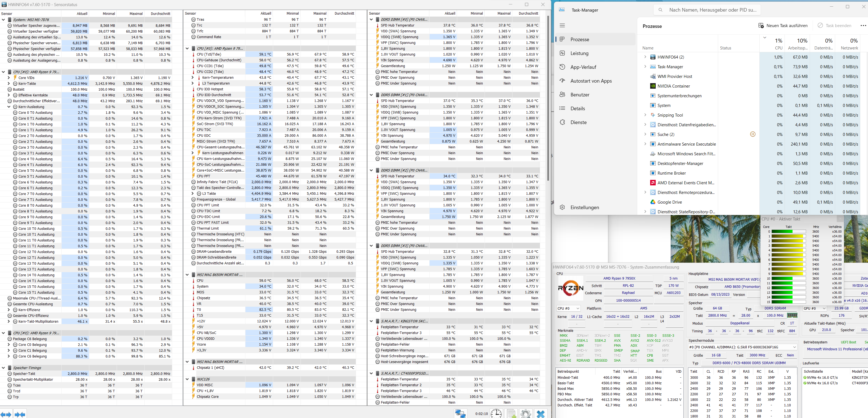Select the Boost Max row in Betriebspunkt table
This screenshot has height=418, width=868.
(619, 388)
